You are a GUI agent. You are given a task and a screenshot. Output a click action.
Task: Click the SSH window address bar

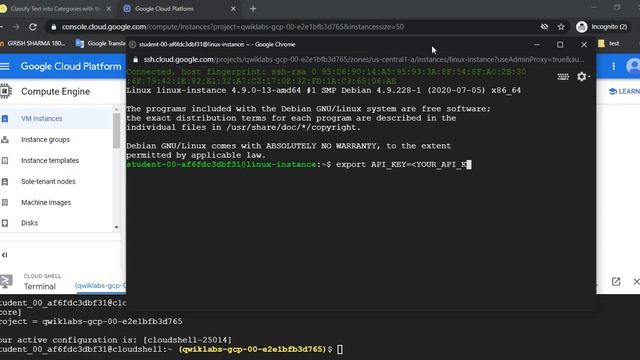363,60
